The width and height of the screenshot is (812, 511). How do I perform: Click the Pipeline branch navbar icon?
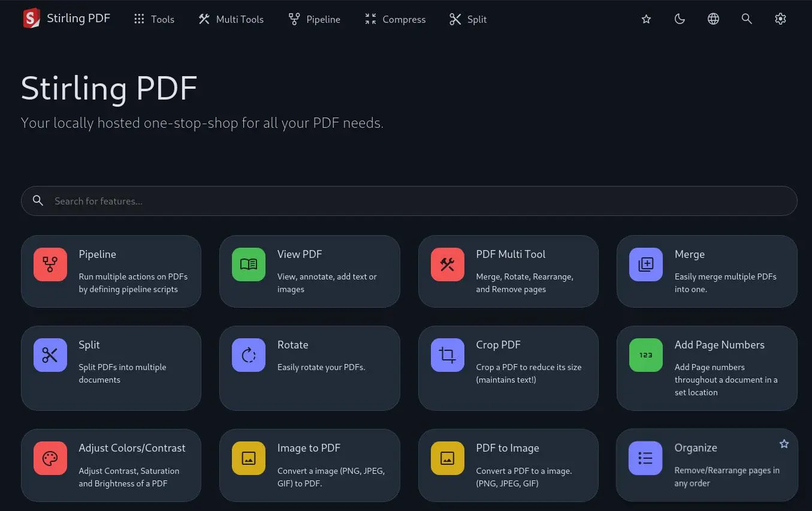(x=294, y=19)
